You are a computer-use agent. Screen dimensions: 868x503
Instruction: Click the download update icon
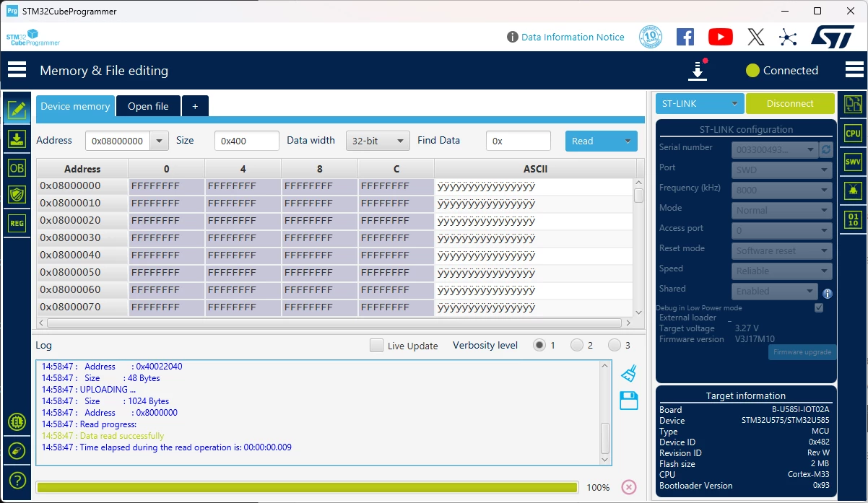pyautogui.click(x=698, y=70)
